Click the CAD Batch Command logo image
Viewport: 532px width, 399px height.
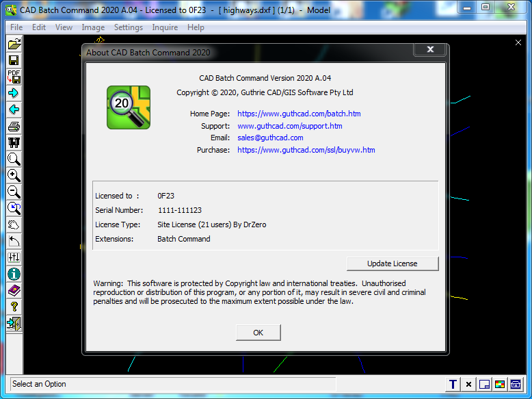129,107
